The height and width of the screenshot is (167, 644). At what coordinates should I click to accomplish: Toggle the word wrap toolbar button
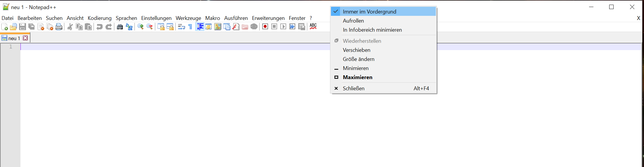(x=181, y=27)
